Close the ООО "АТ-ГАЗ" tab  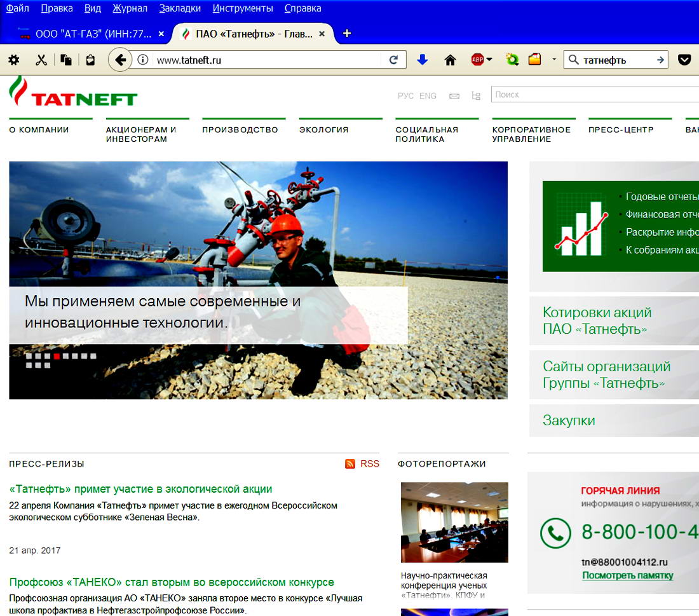pyautogui.click(x=161, y=34)
